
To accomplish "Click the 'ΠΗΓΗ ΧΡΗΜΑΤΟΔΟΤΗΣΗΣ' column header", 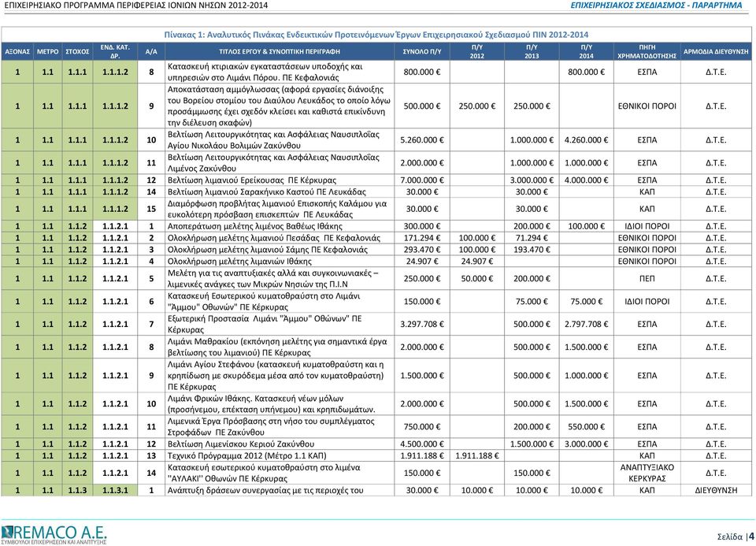I will pyautogui.click(x=647, y=52).
